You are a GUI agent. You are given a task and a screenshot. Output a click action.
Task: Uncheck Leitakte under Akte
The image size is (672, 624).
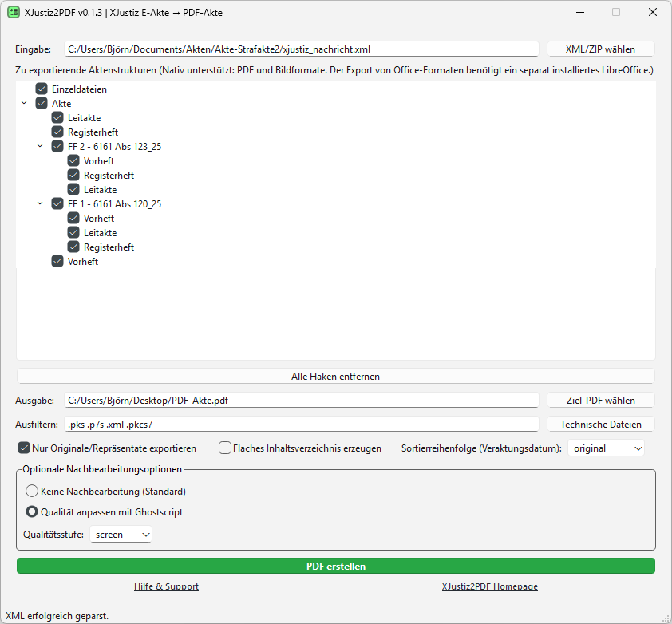57,117
